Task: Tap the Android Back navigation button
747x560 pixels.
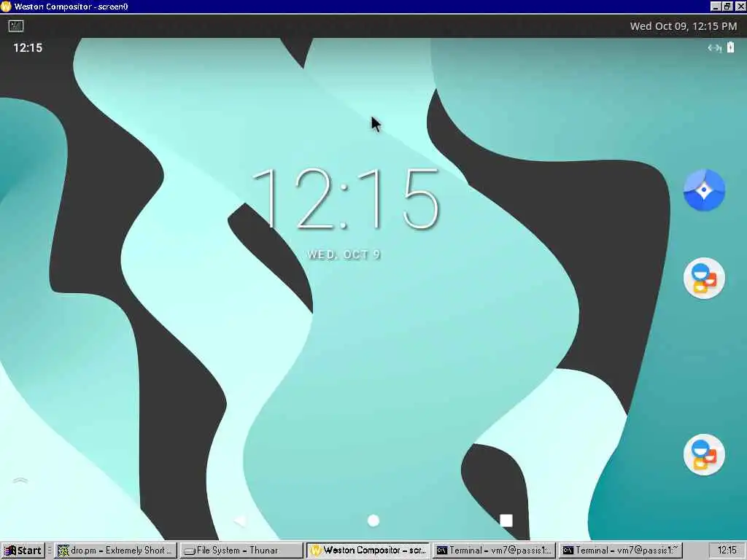Action: pos(241,521)
